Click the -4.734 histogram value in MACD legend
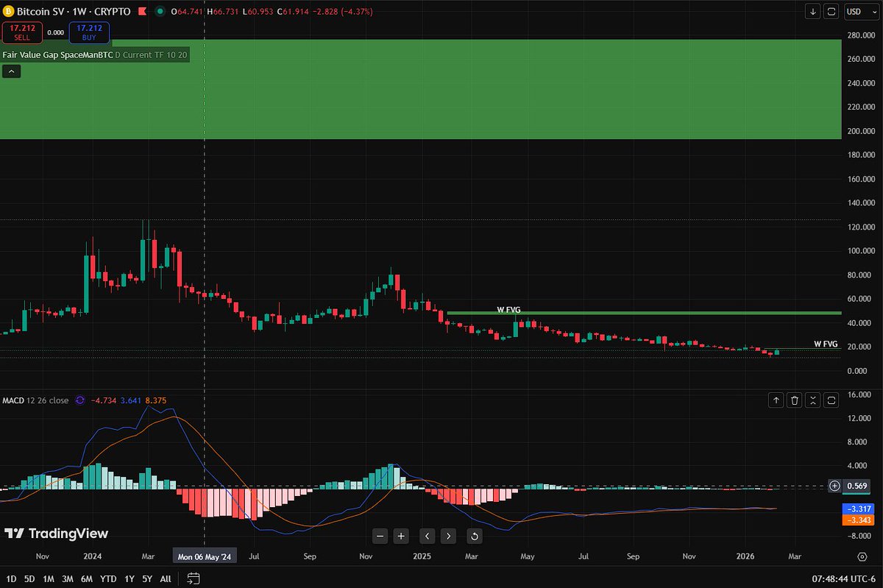This screenshot has width=883, height=588. (102, 401)
